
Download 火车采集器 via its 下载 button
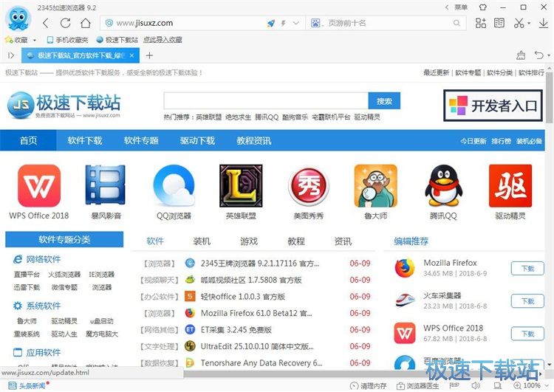[x=527, y=301]
